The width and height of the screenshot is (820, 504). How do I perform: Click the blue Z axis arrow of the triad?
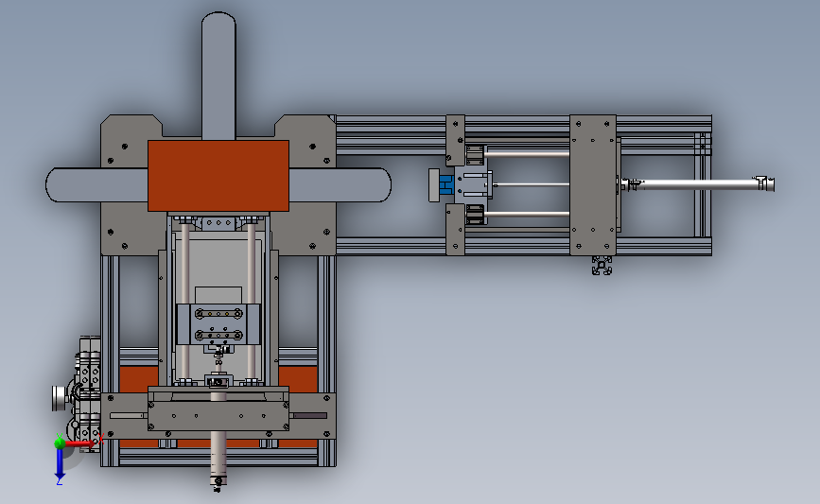click(x=60, y=463)
